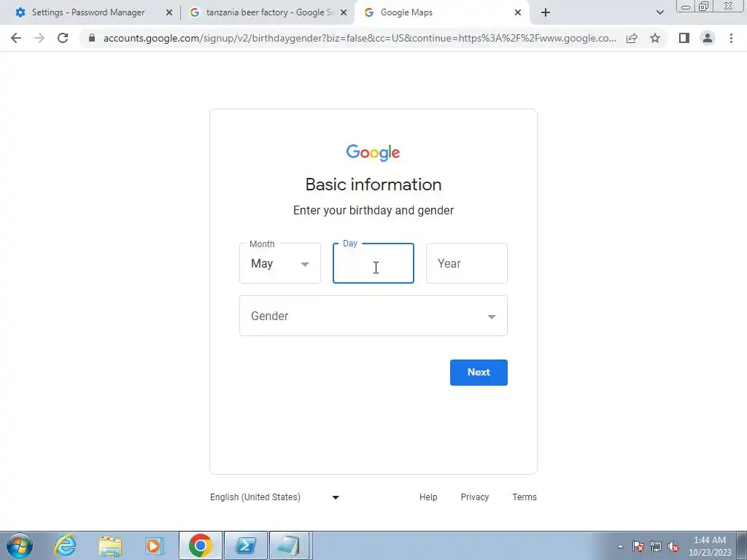Open the Chrome side panel
The image size is (747, 560).
pos(684,38)
